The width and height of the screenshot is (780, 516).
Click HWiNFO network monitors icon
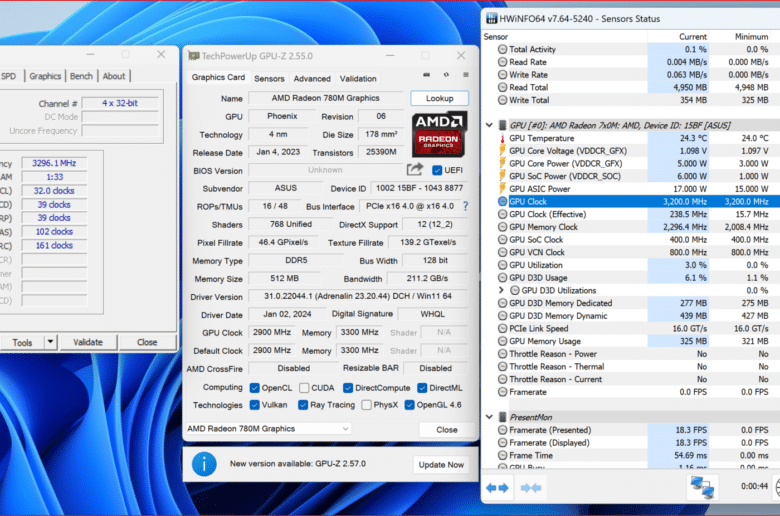click(x=702, y=487)
